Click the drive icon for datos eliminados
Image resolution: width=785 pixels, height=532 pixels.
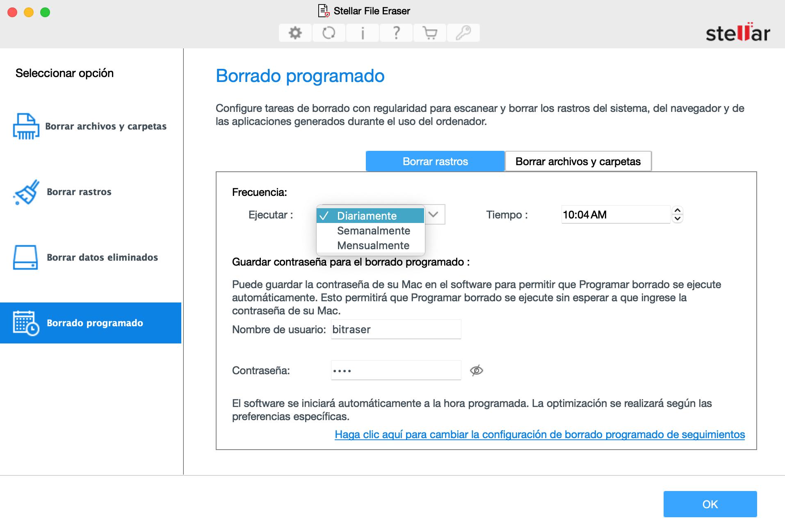click(25, 257)
